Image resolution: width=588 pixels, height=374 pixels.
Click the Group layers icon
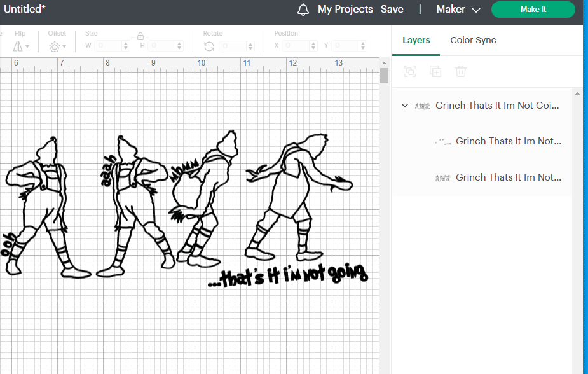coord(410,71)
